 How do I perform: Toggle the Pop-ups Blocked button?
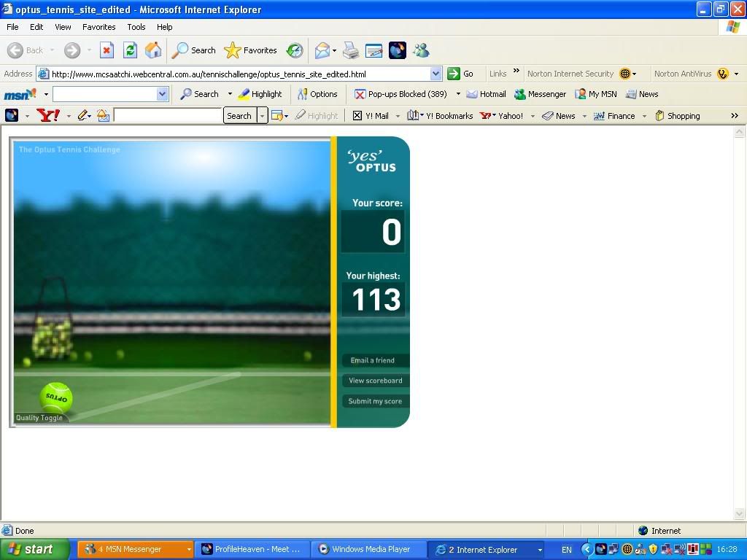point(400,94)
